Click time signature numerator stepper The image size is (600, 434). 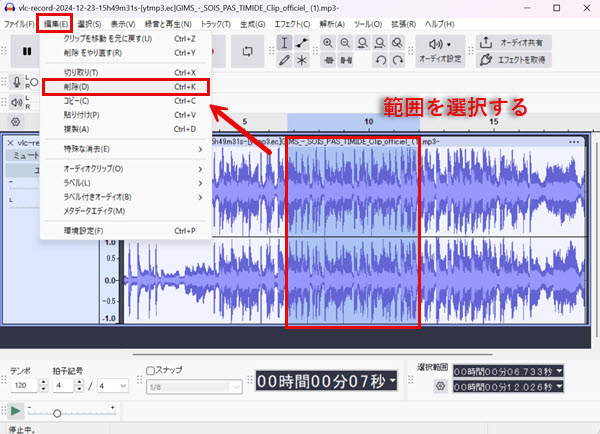click(x=79, y=385)
